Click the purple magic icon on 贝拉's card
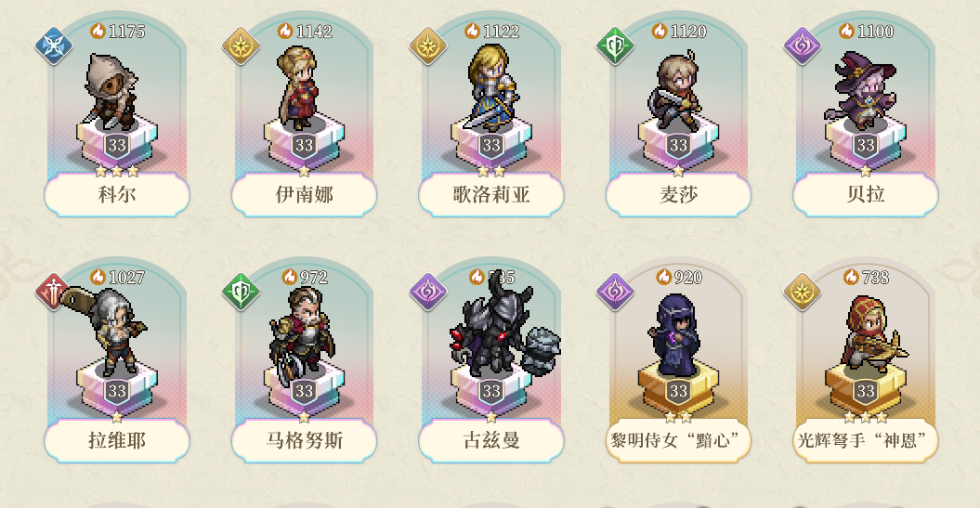Screen dimensions: 980x508 [803, 46]
